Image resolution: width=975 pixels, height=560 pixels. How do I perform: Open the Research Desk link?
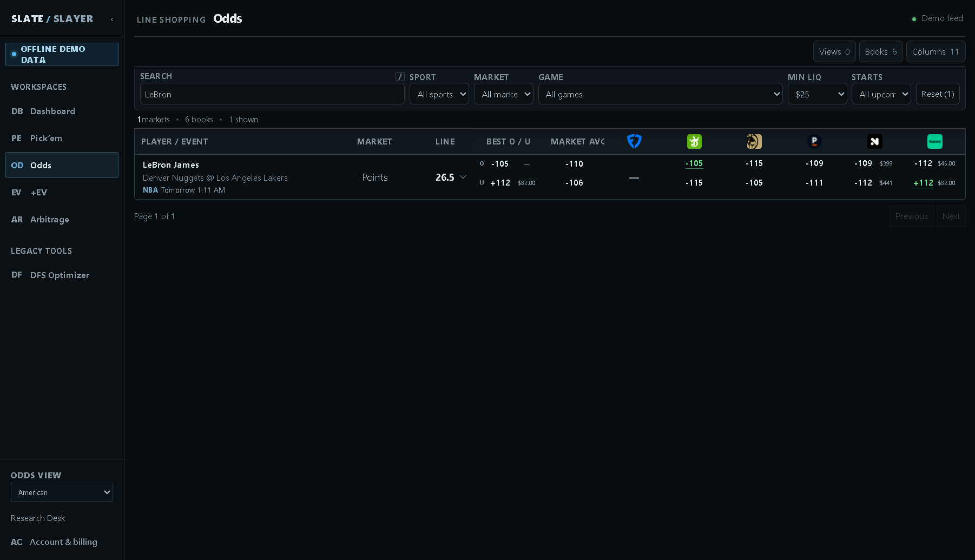click(x=38, y=518)
